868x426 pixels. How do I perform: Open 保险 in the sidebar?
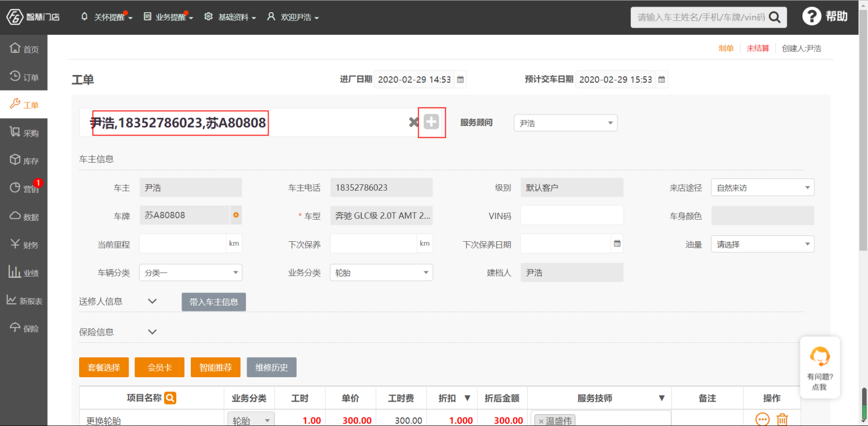pyautogui.click(x=24, y=328)
